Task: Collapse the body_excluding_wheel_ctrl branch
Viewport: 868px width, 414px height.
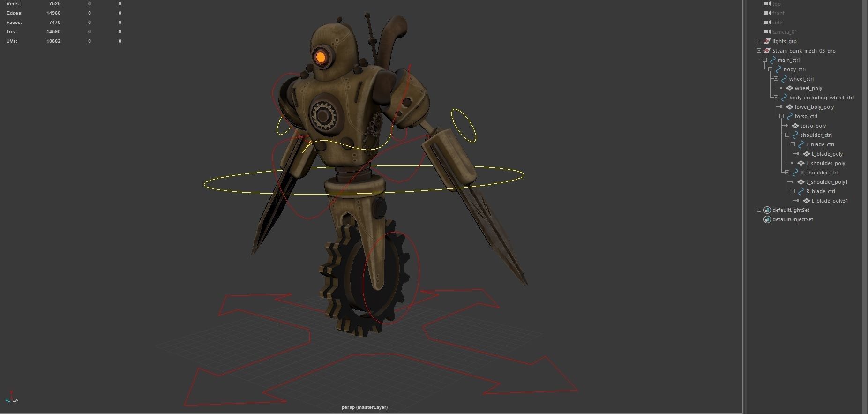Action: pos(776,98)
